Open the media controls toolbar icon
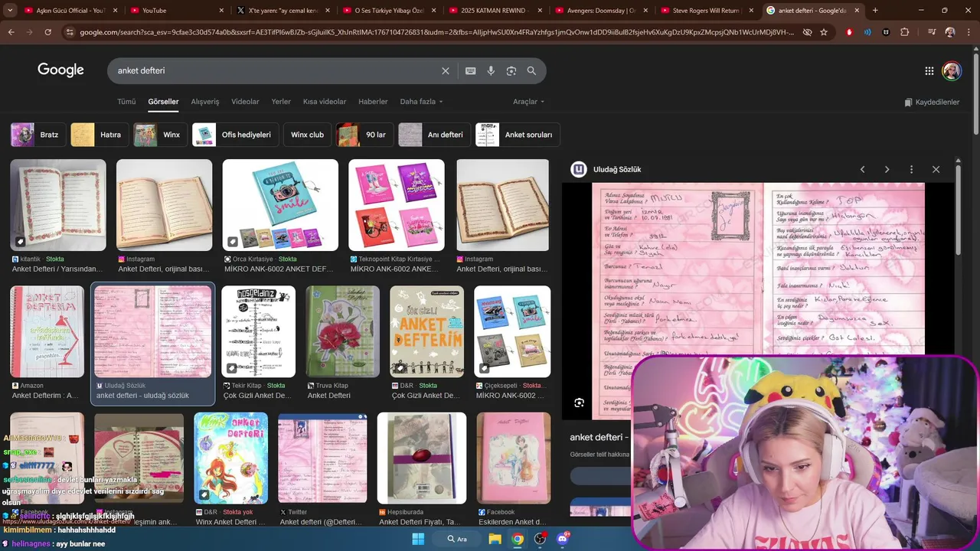 [x=931, y=32]
